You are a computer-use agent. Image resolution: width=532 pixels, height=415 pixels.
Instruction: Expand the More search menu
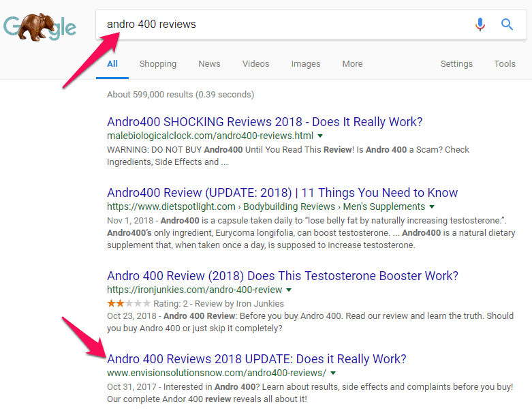(x=353, y=64)
